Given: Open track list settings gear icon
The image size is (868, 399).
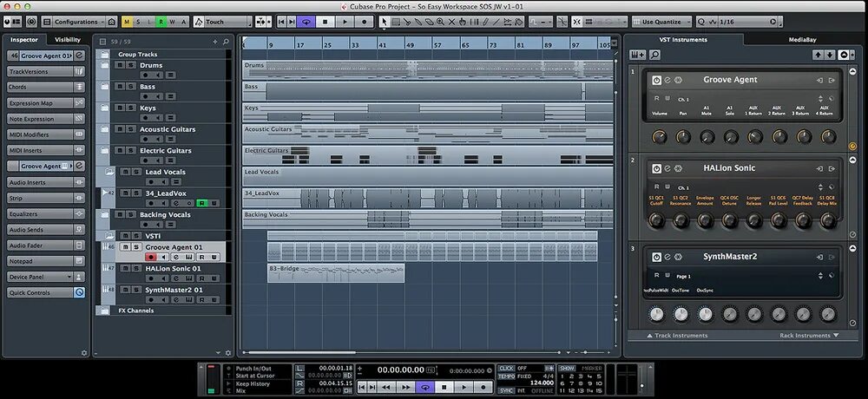Looking at the screenshot, I should coord(228,352).
